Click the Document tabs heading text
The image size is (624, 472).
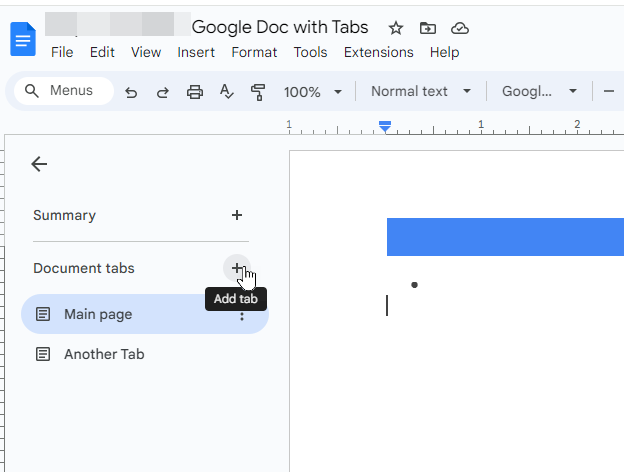pyautogui.click(x=84, y=268)
